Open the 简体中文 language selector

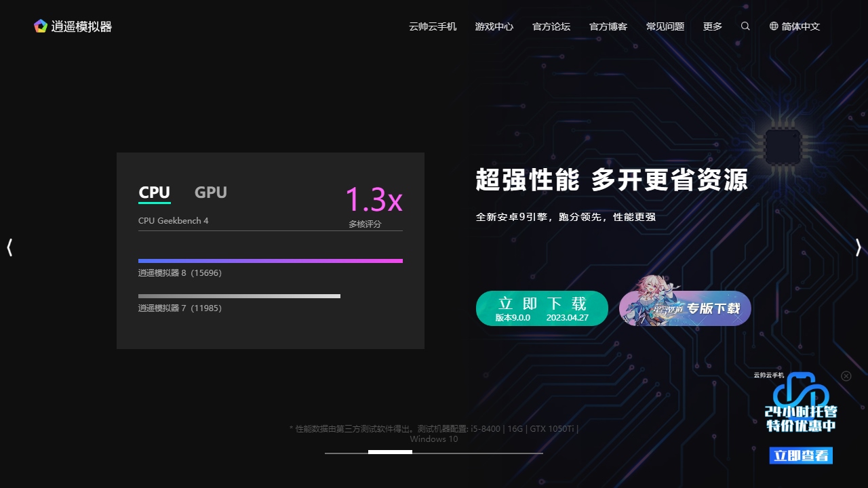(x=801, y=26)
